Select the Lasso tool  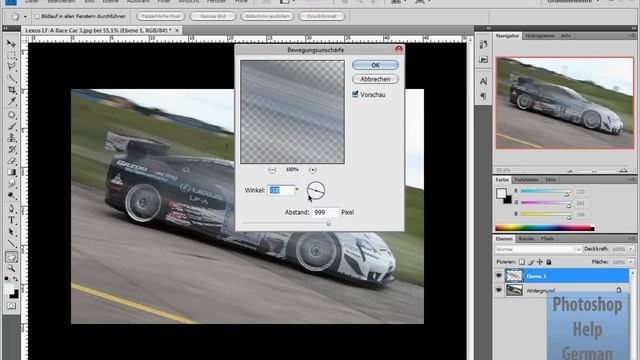click(x=11, y=67)
